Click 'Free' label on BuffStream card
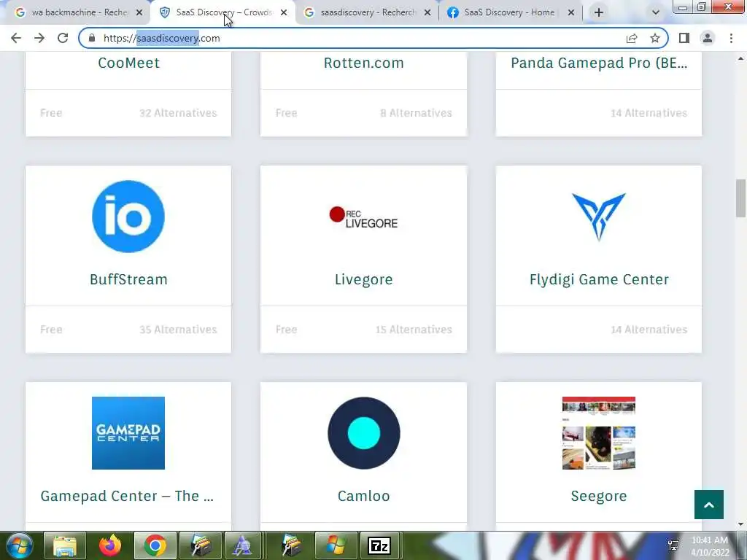Viewport: 747px width, 560px height. coord(51,330)
